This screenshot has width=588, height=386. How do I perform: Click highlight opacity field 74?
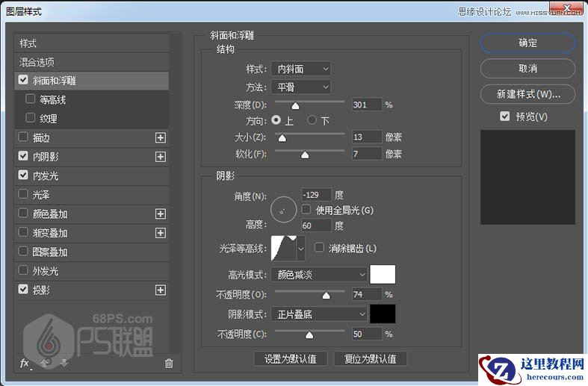[x=367, y=294]
